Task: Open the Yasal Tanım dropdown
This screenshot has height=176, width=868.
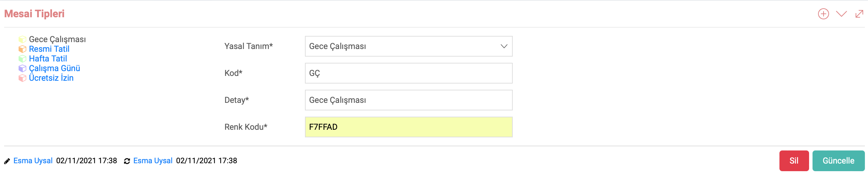Action: 409,46
